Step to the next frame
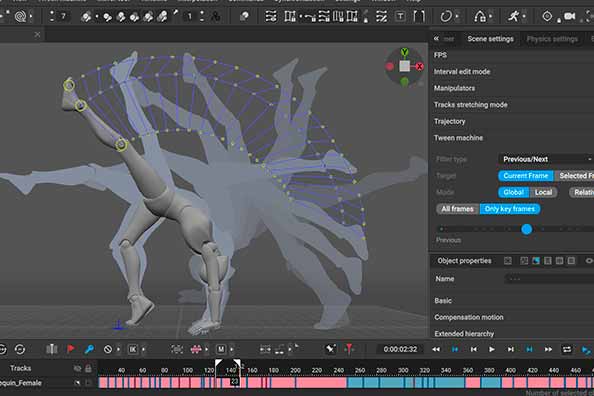The image size is (594, 396). [x=511, y=349]
